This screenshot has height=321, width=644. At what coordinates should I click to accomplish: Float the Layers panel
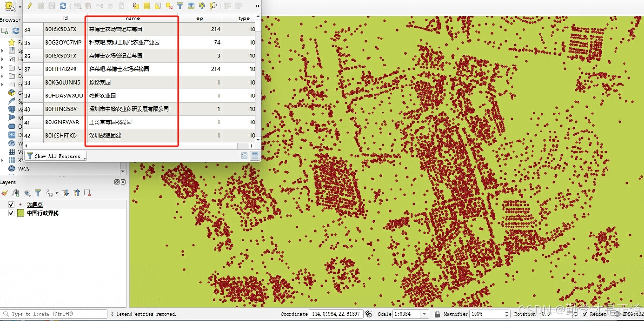(x=117, y=182)
